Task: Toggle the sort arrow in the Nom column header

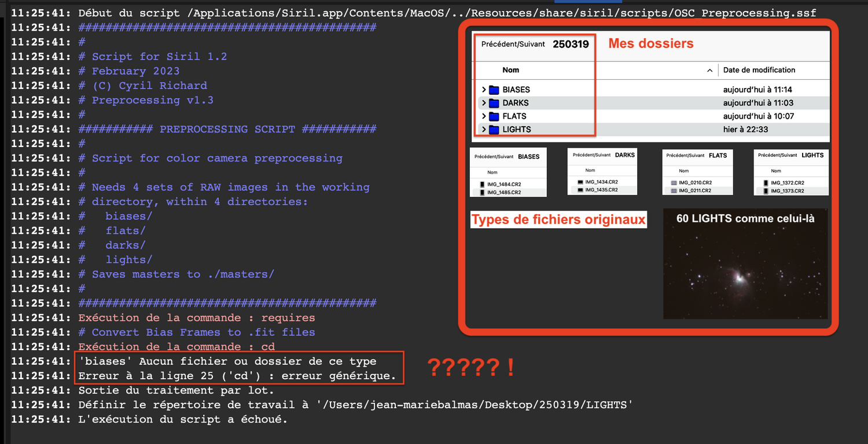Action: click(709, 71)
